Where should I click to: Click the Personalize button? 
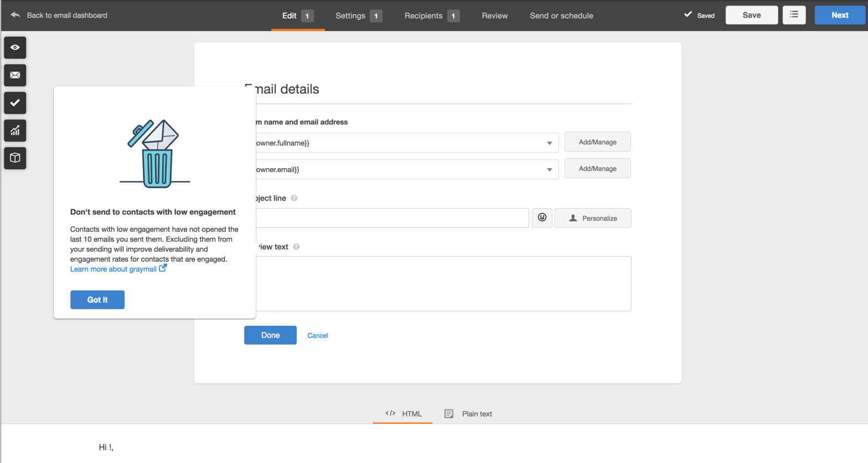[x=592, y=218]
